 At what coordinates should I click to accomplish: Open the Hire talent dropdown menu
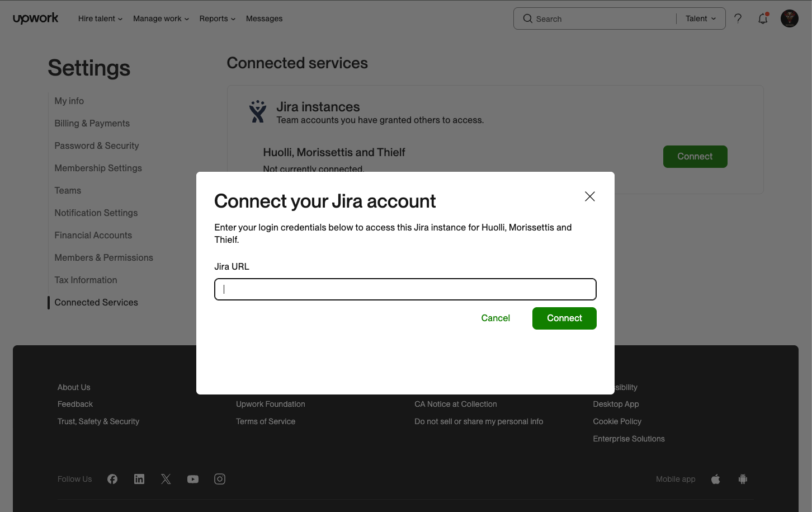click(100, 18)
